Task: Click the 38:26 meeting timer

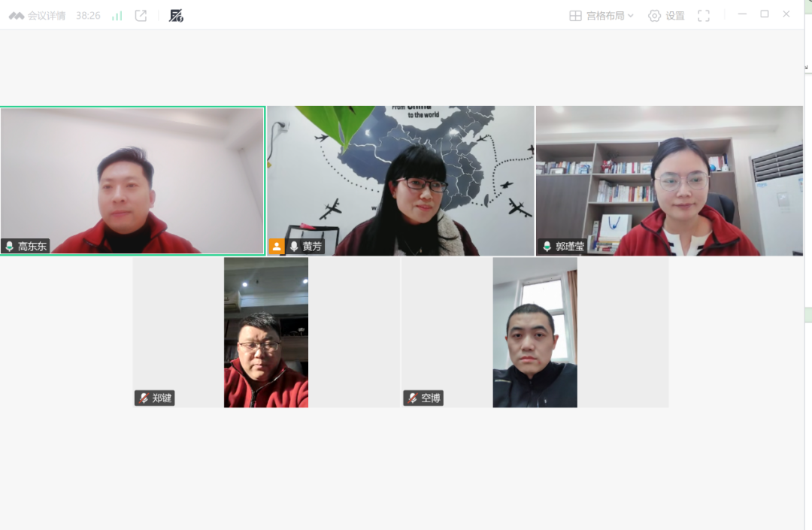Action: 88,16
